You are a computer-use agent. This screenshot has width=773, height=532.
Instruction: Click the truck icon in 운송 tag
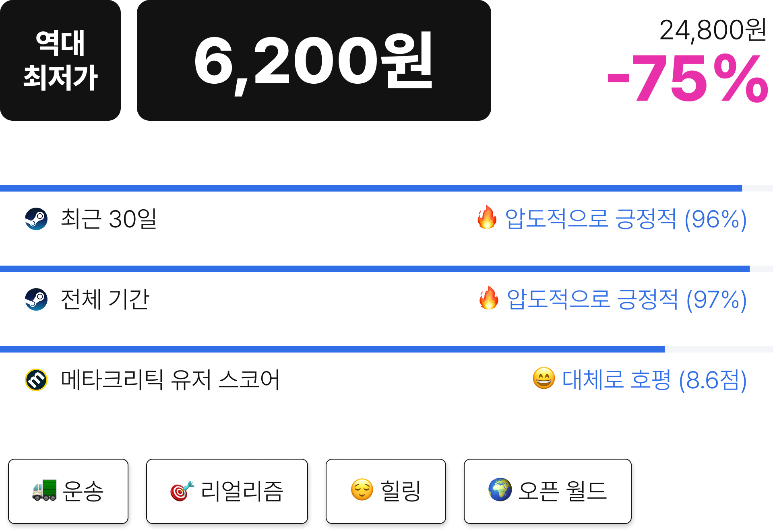44,490
